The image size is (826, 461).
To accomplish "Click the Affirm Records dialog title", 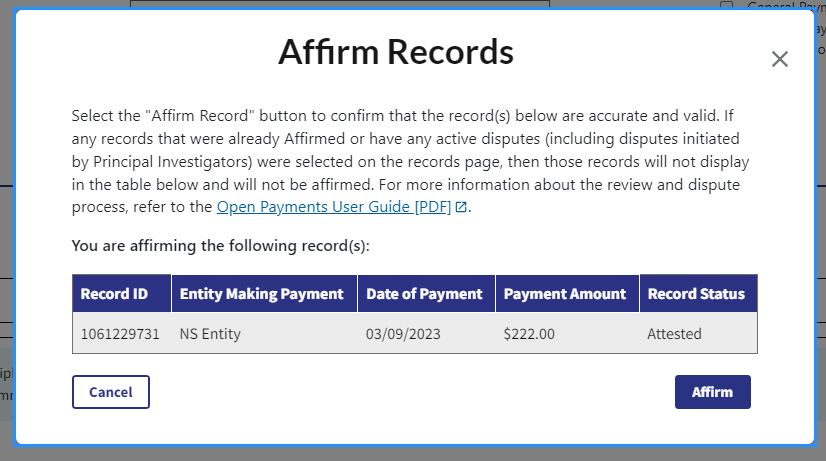I will tap(395, 52).
